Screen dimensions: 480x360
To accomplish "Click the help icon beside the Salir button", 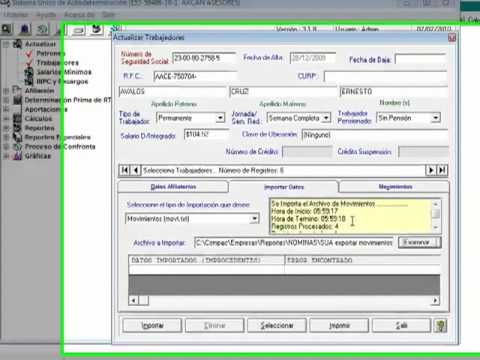I will coord(440,325).
